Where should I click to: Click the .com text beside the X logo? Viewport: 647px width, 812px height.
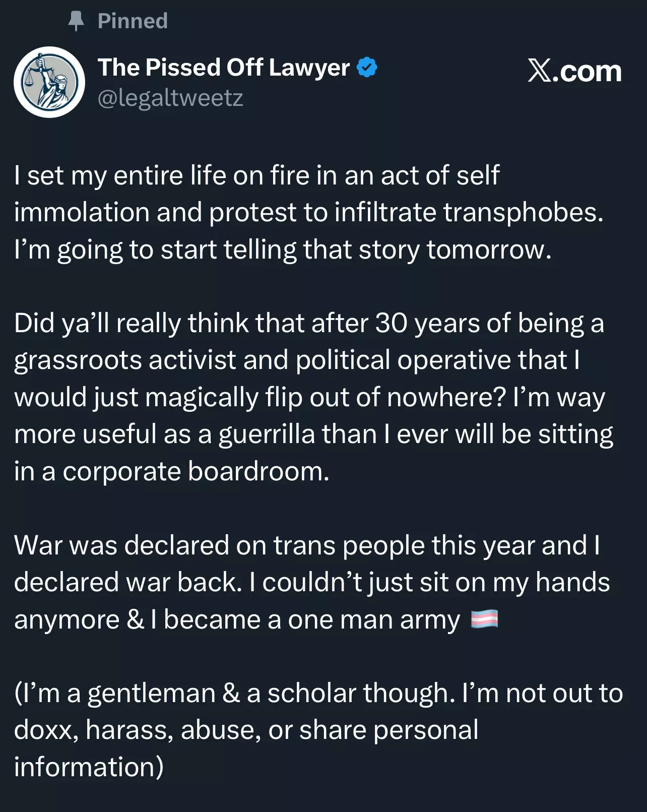[588, 71]
